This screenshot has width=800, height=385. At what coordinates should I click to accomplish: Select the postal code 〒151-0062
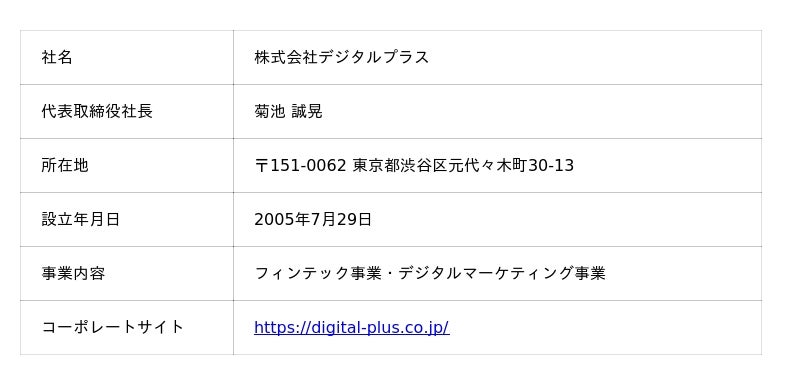point(301,165)
